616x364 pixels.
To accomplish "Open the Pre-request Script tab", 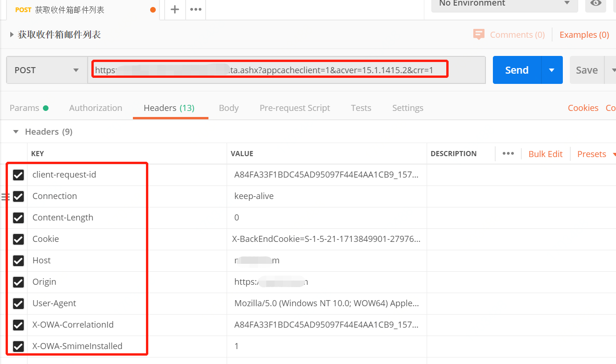I will pos(295,108).
